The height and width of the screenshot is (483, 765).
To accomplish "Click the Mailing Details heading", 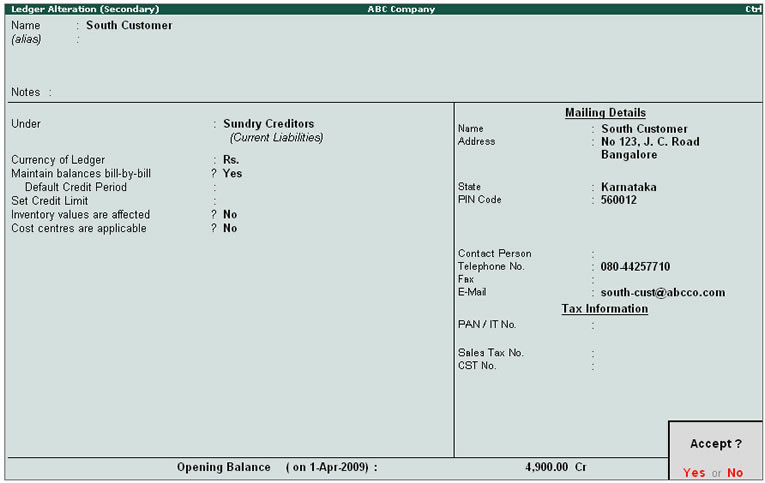I will pos(605,113).
